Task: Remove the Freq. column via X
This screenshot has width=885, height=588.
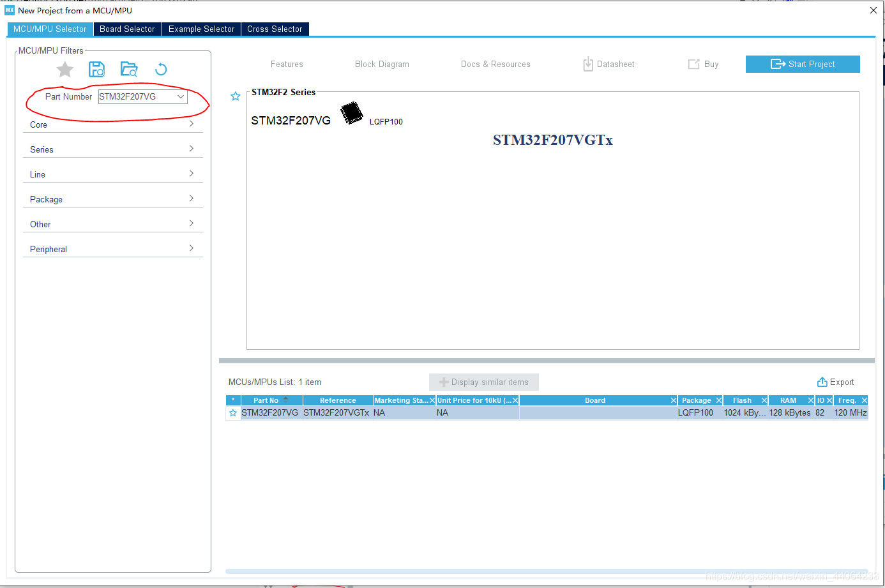Action: (x=864, y=400)
